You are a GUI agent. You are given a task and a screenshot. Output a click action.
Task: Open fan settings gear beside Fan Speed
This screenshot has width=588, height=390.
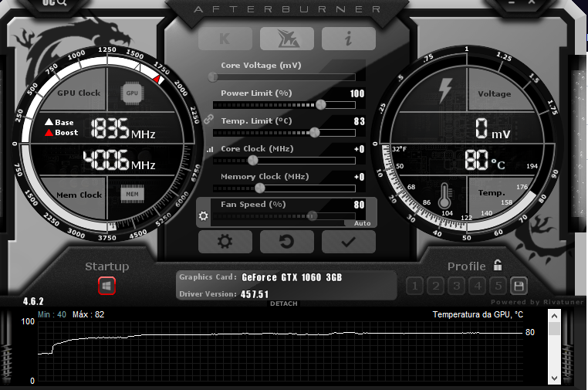click(x=203, y=215)
